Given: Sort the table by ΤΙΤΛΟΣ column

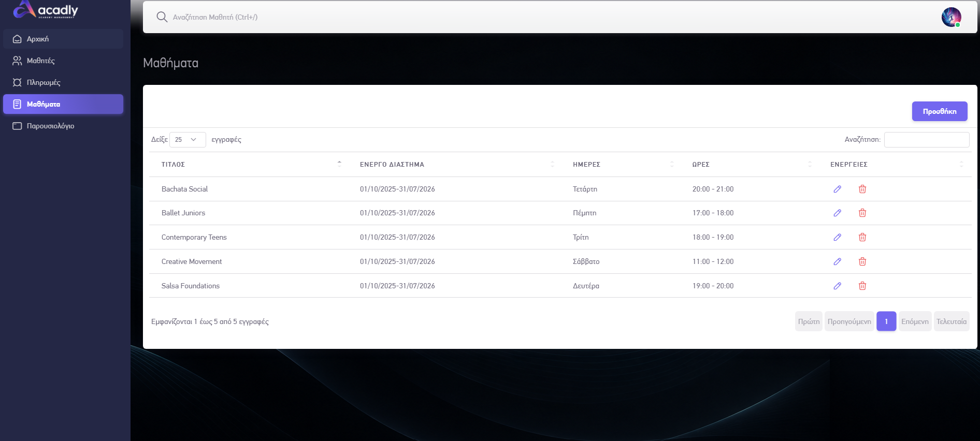Looking at the screenshot, I should (x=251, y=165).
